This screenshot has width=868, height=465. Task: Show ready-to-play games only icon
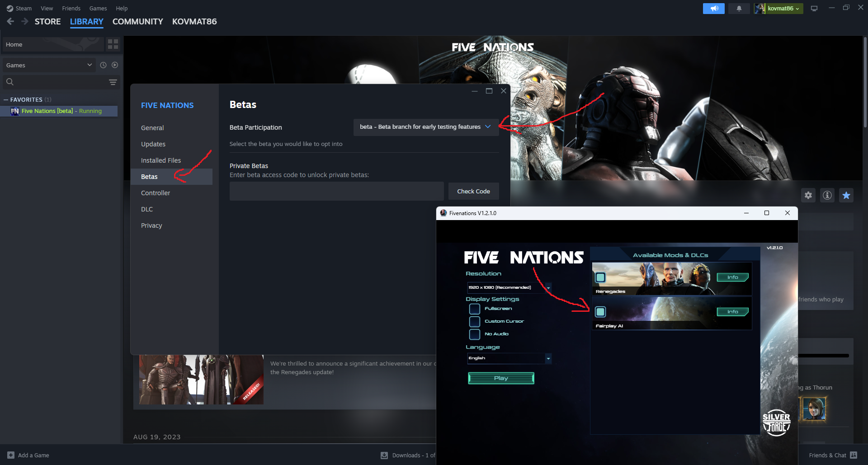(x=115, y=65)
